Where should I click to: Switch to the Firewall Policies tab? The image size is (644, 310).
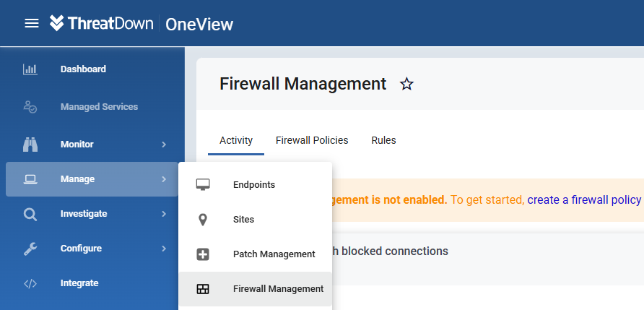pos(312,140)
